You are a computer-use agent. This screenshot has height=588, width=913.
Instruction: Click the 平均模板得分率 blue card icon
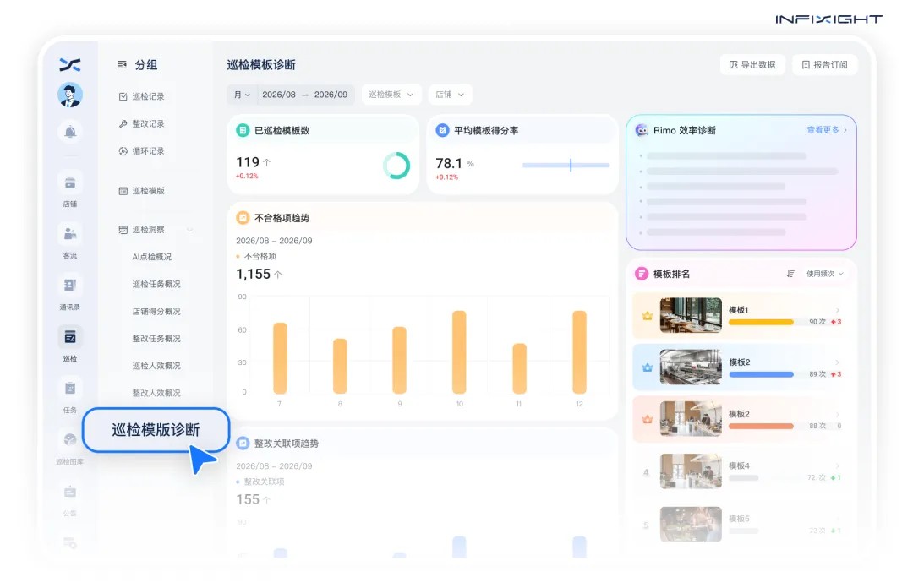[x=442, y=130]
